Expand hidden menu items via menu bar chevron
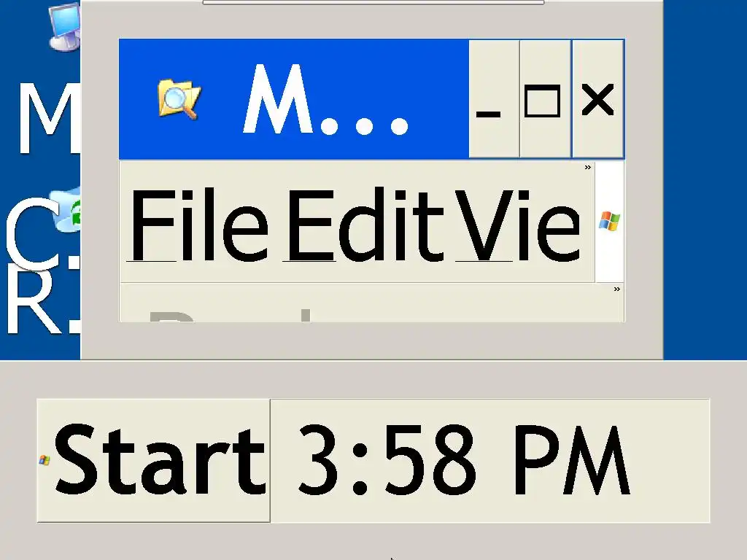The width and height of the screenshot is (747, 560). (x=587, y=167)
